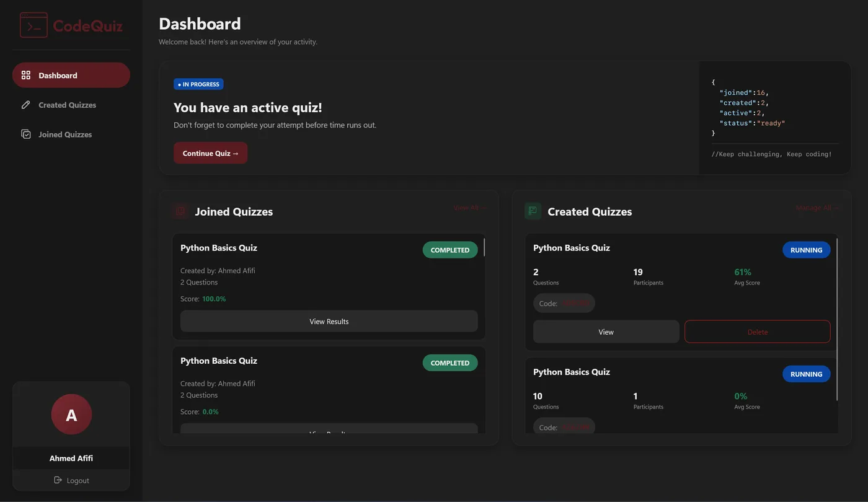
Task: Click COMPLETED badge on the 0.0% score quiz
Action: 450,363
